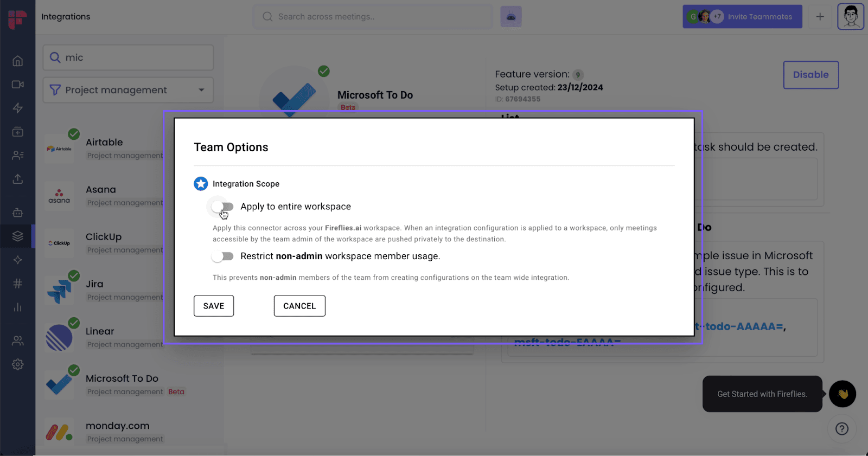Click the Linear logo icon
868x456 pixels.
59,337
